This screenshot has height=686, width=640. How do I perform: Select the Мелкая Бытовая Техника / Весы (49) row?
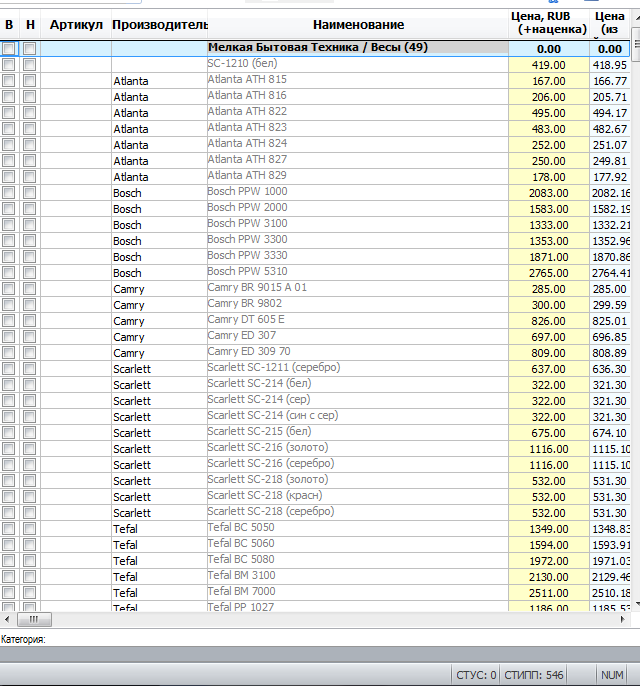coord(315,49)
